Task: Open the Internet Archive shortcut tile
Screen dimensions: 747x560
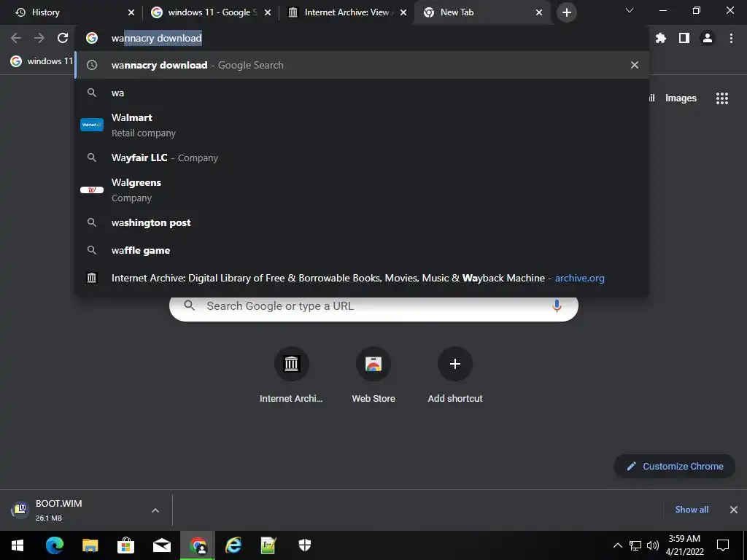Action: 291,376
